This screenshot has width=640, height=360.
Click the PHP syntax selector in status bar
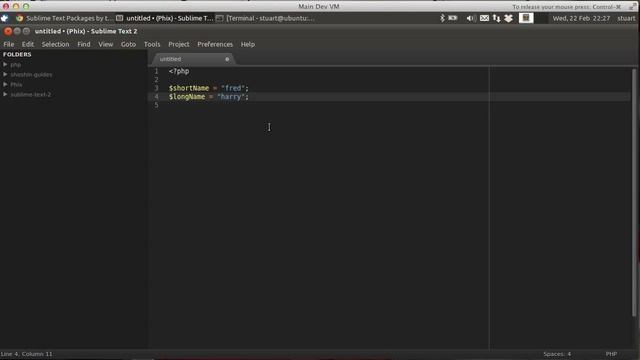pyautogui.click(x=611, y=354)
